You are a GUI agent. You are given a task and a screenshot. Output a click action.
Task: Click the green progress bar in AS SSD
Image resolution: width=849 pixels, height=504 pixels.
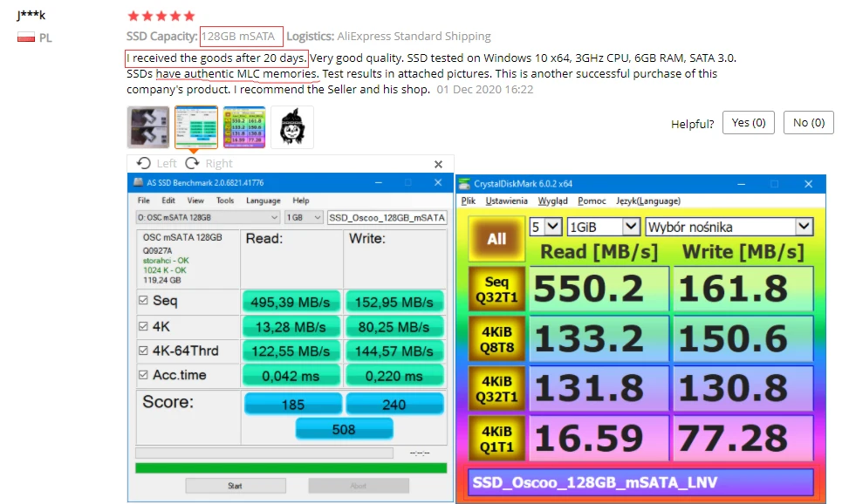291,467
